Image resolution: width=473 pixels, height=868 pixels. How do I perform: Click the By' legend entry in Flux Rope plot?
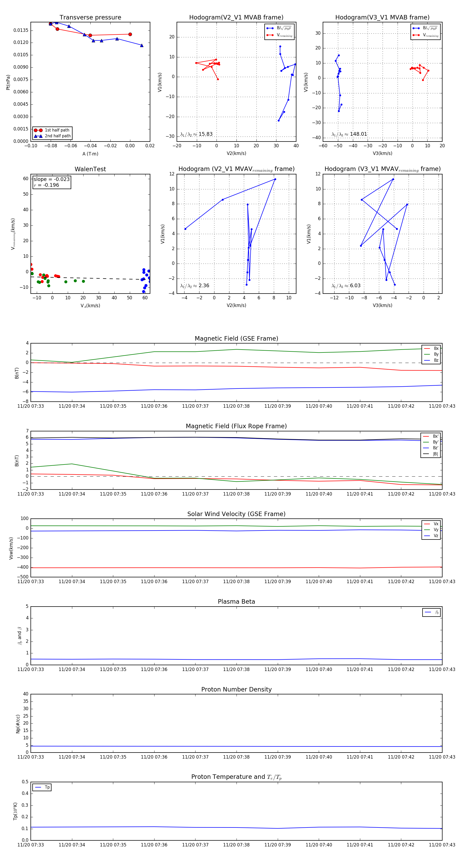click(x=431, y=442)
